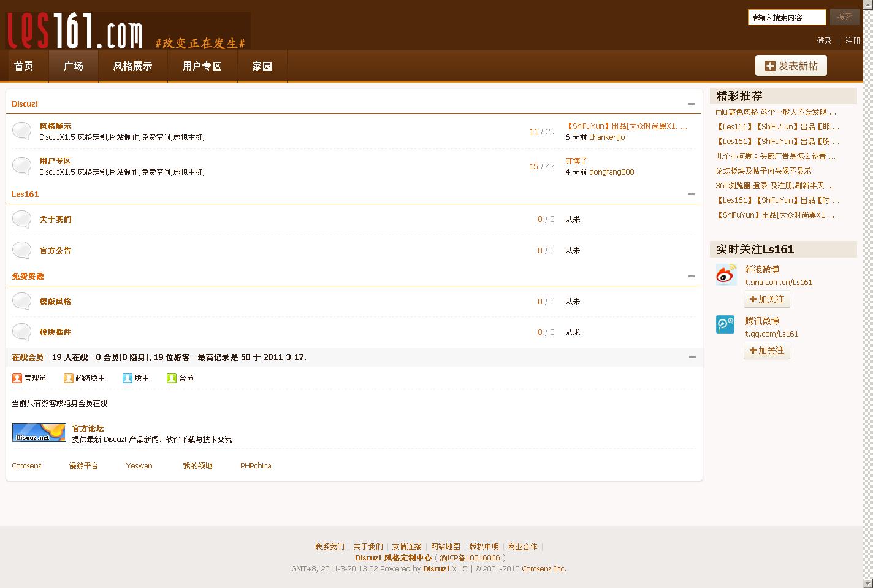Click the vertical scrollbar up arrow
This screenshot has width=873, height=588.
pyautogui.click(x=868, y=5)
